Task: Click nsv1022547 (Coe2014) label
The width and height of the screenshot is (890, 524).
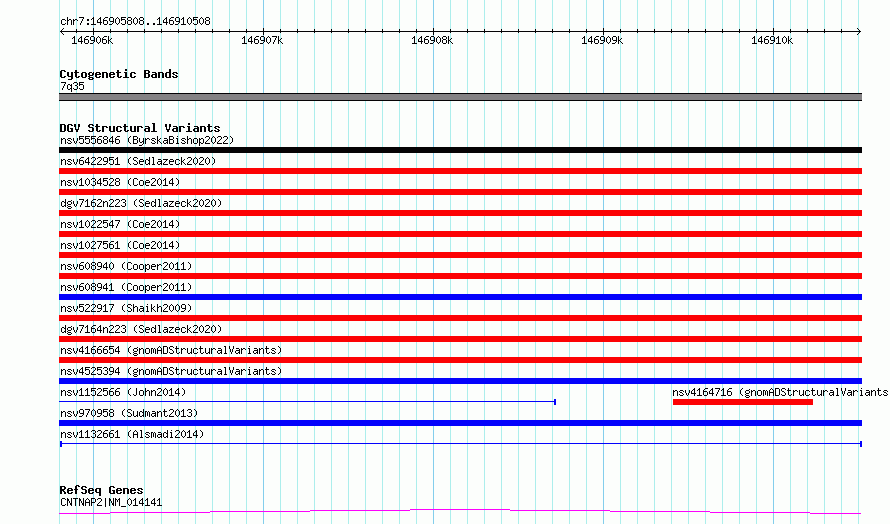Action: pos(120,224)
